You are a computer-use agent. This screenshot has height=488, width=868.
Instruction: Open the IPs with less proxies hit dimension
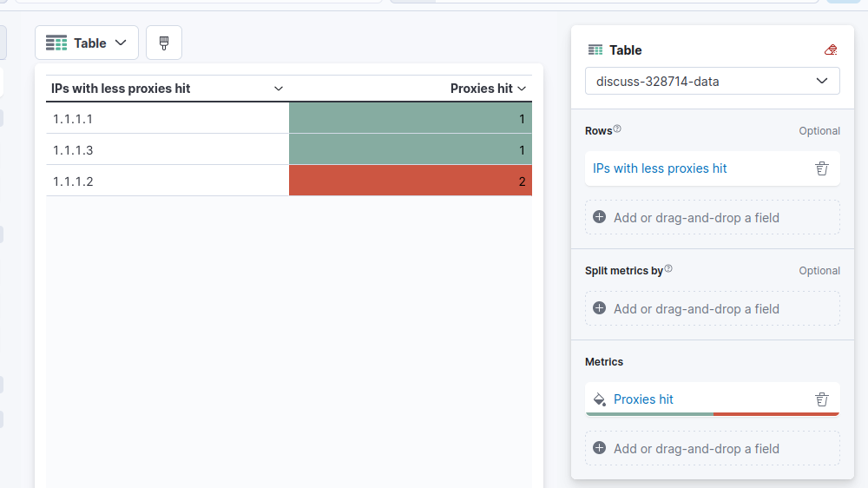click(660, 168)
